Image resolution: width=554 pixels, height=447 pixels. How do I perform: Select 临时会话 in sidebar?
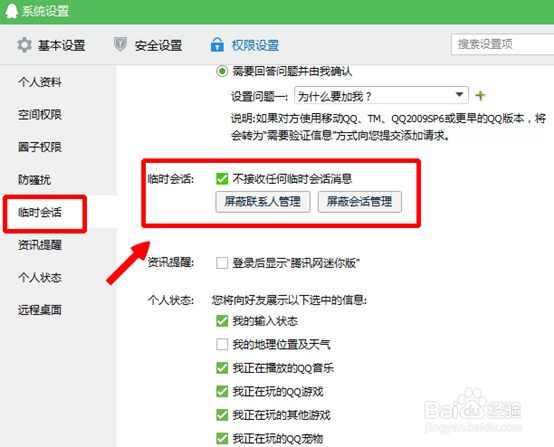tap(40, 212)
